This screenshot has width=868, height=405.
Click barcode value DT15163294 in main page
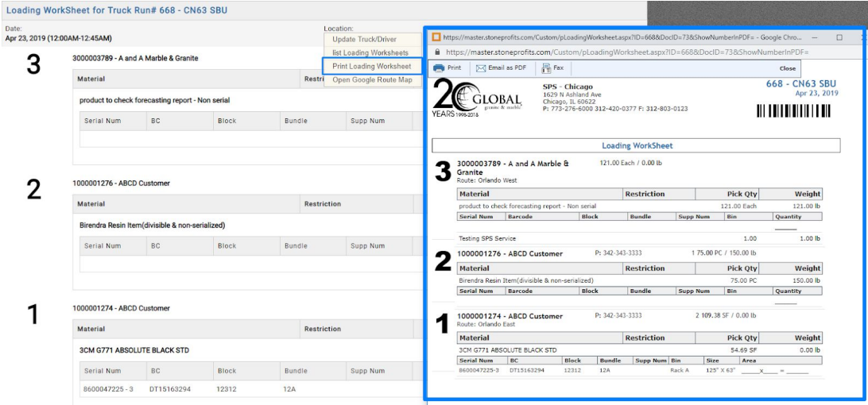tap(170, 389)
